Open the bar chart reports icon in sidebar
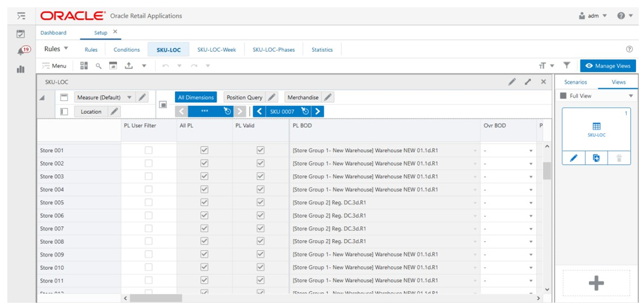The image size is (644, 307). click(x=22, y=69)
